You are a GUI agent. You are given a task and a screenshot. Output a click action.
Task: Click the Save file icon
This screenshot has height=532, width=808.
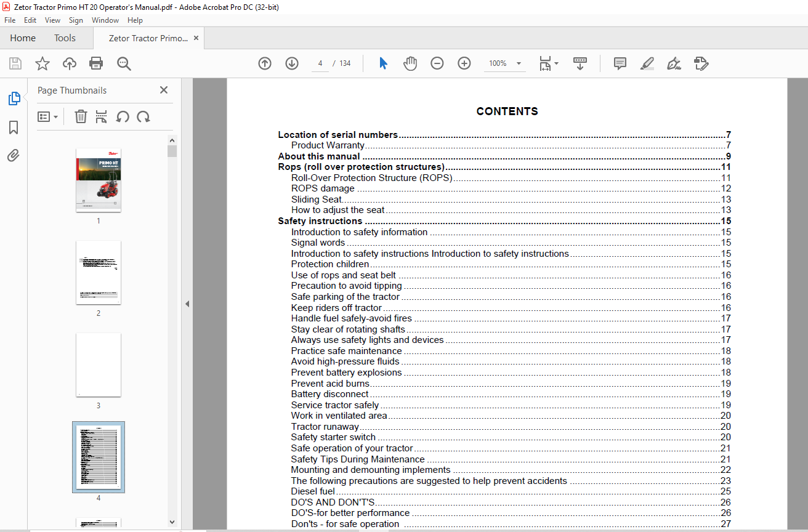coord(15,63)
